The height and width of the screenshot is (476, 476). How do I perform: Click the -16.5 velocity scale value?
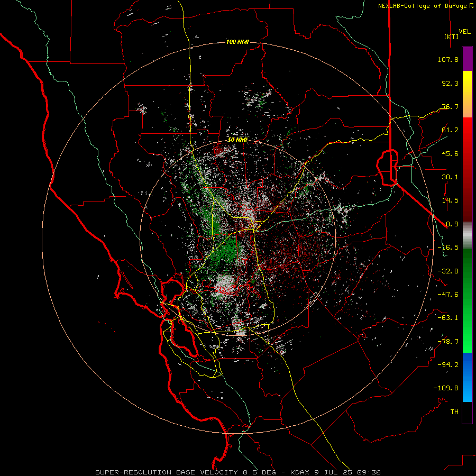click(x=448, y=248)
